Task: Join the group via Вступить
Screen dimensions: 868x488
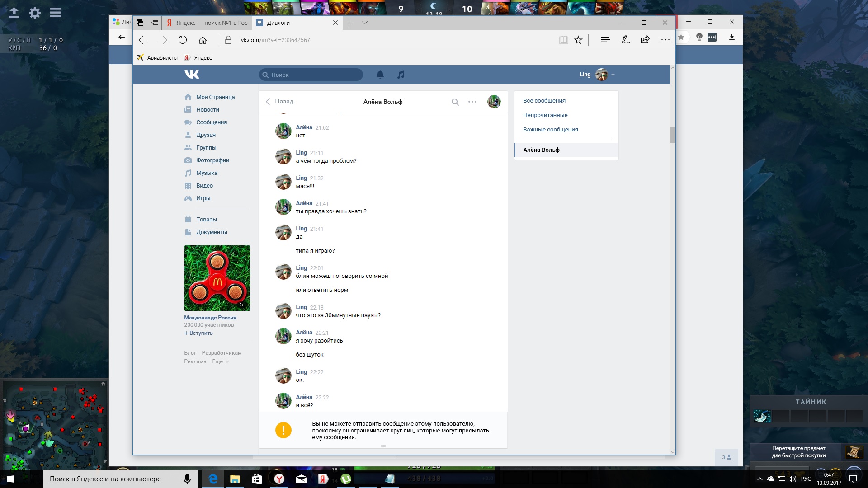Action: (x=198, y=333)
